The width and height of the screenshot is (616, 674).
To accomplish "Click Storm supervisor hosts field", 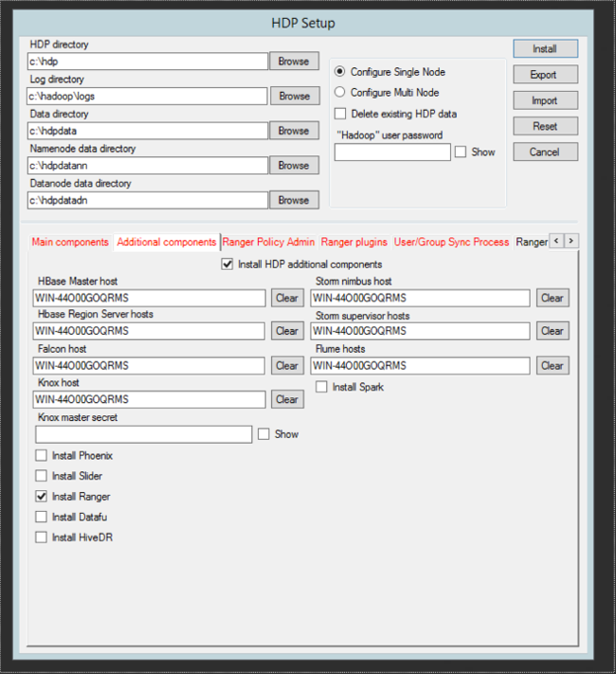I will coord(420,331).
